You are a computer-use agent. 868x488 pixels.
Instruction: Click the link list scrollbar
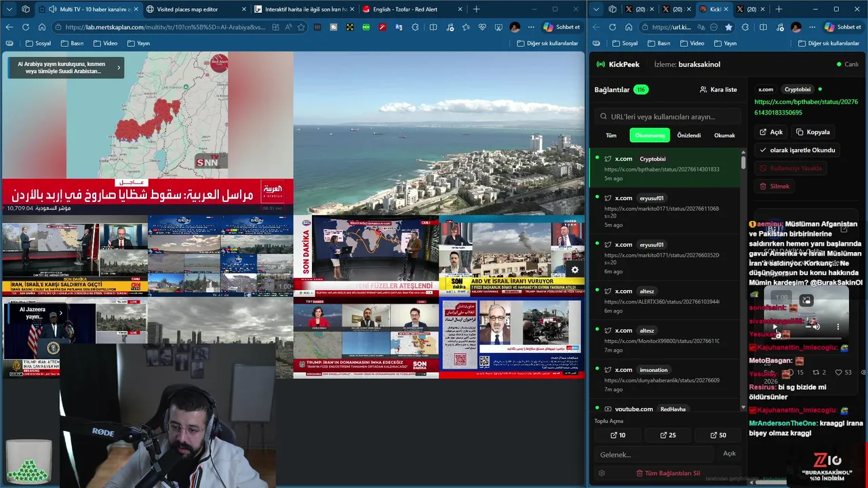click(x=743, y=163)
